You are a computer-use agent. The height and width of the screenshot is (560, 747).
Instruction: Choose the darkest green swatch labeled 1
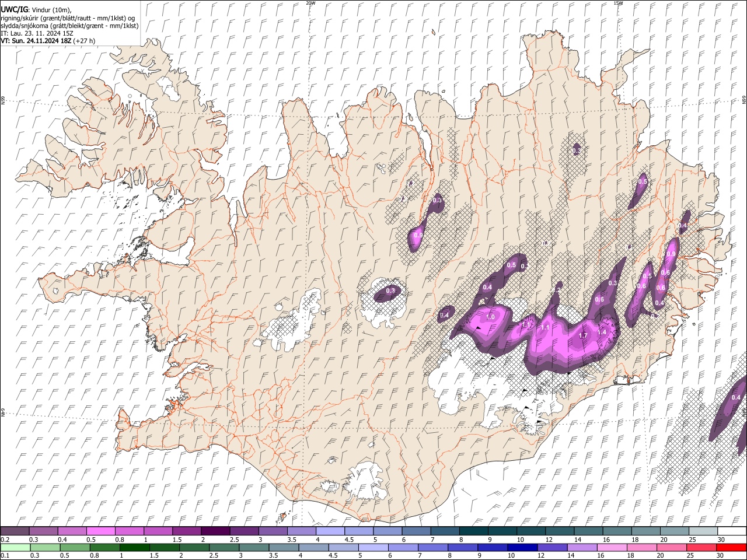pos(134,547)
